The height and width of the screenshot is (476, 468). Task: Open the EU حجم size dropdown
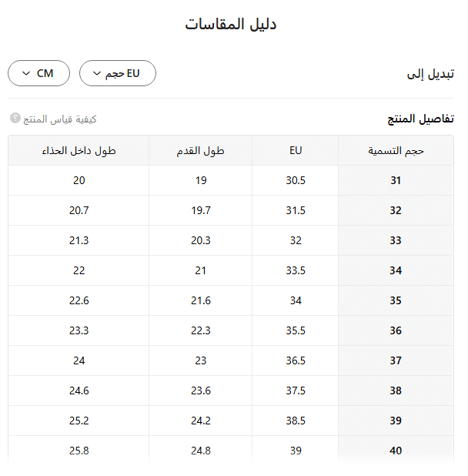point(118,73)
